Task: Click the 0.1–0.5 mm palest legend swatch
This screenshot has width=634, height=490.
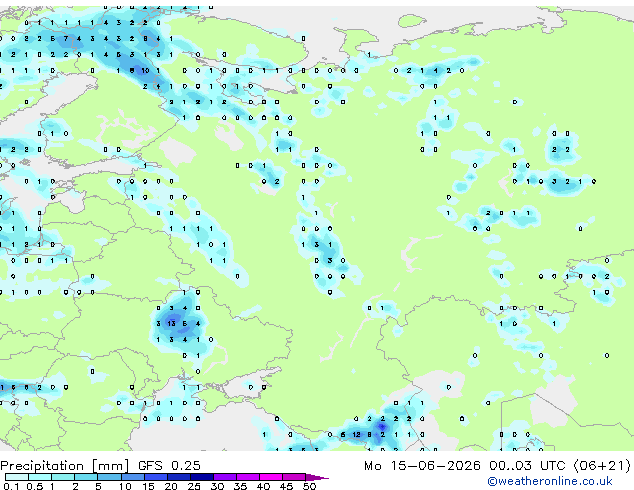Action: click(x=17, y=477)
